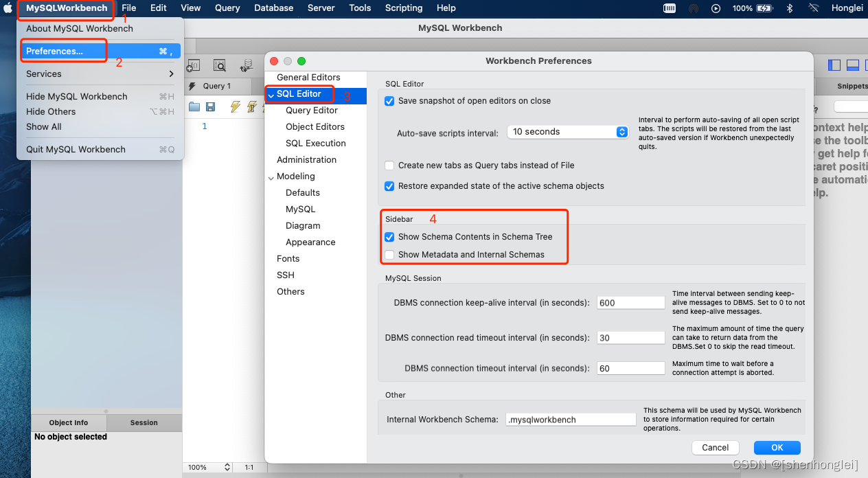This screenshot has height=478, width=868.
Task: Choose Preferences... from the menu
Action: pos(100,52)
